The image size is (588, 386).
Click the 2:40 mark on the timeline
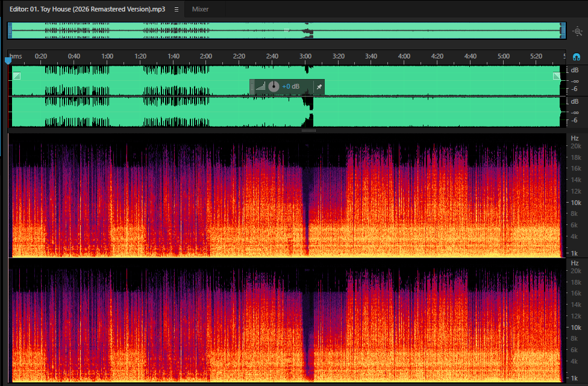click(x=272, y=56)
